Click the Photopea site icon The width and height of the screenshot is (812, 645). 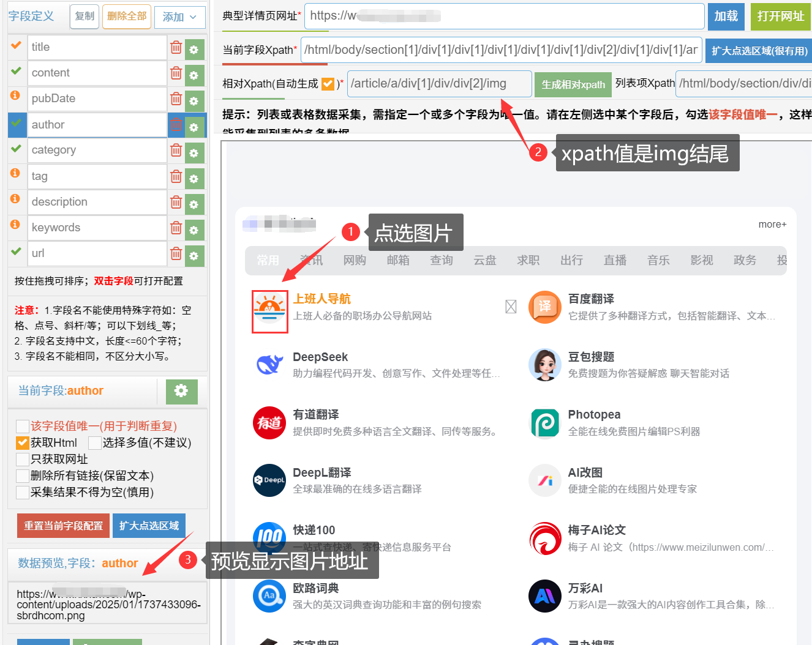click(x=544, y=423)
